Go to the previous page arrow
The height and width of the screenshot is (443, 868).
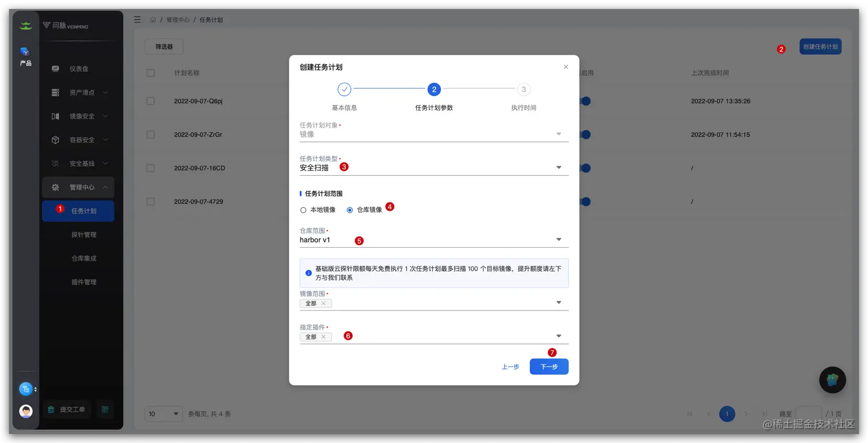708,414
